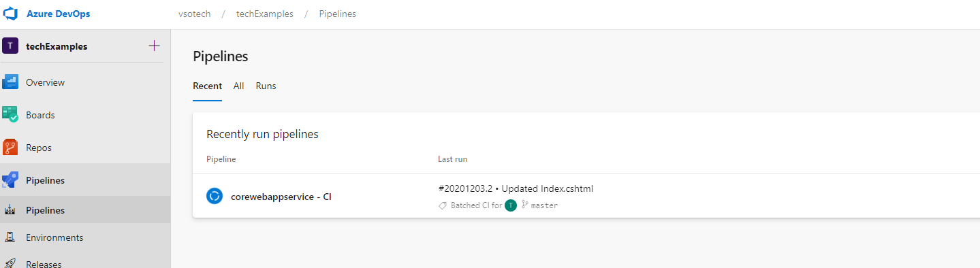Click the running status icon for corewebappservice
980x268 pixels.
215,196
